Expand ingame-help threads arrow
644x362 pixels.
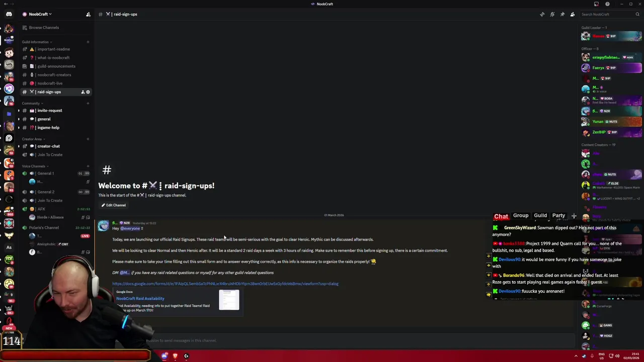[x=19, y=128]
